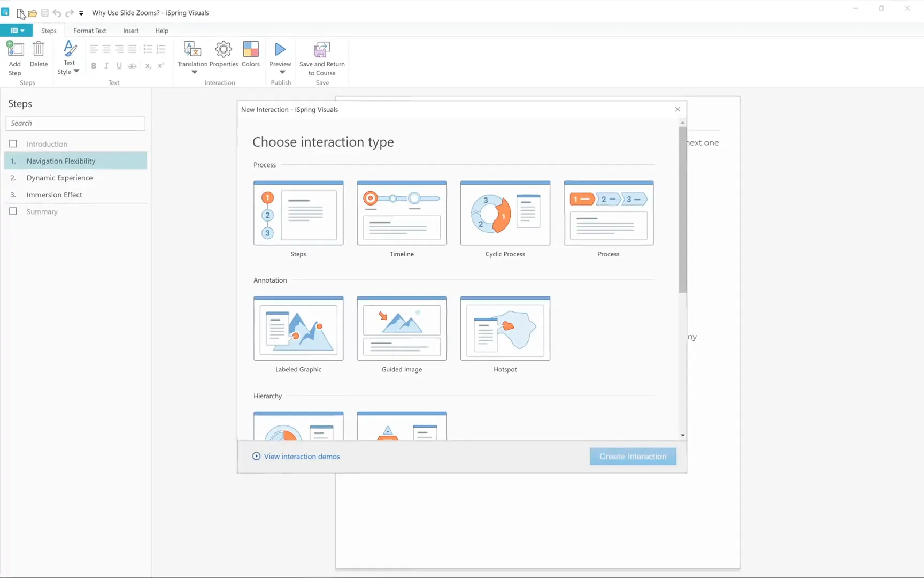This screenshot has height=578, width=924.
Task: Open the Translation tool
Action: tap(192, 49)
